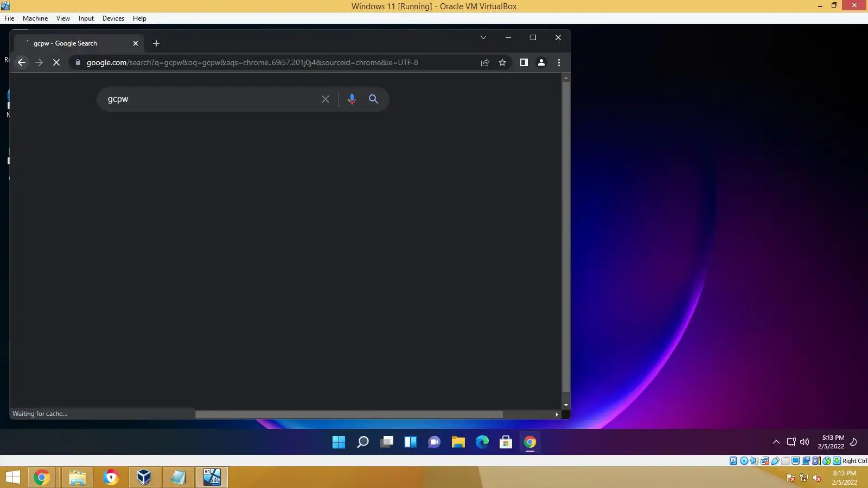Click the scroll-right arrow in Chrome

coord(557,414)
